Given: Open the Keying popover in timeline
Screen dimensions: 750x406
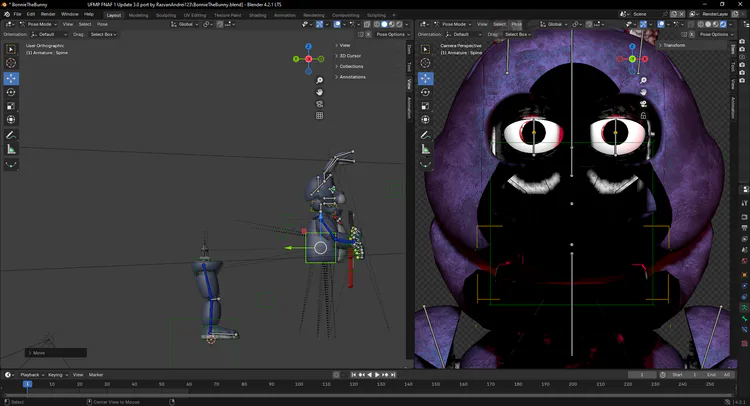Looking at the screenshot, I should pos(57,375).
